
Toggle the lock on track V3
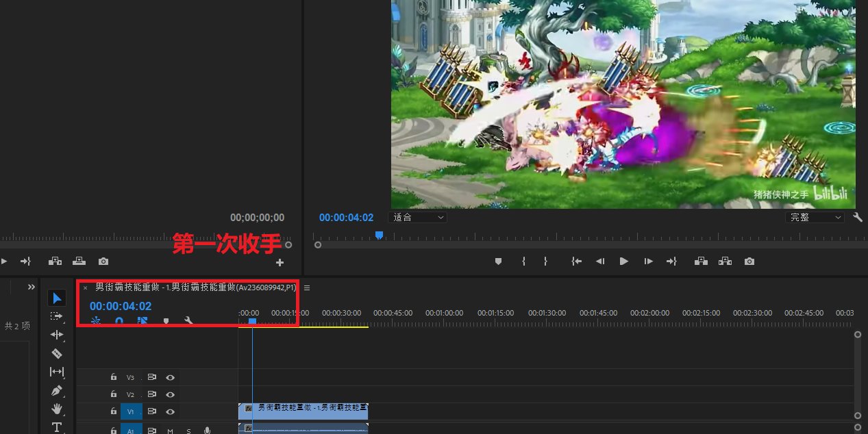click(x=114, y=377)
